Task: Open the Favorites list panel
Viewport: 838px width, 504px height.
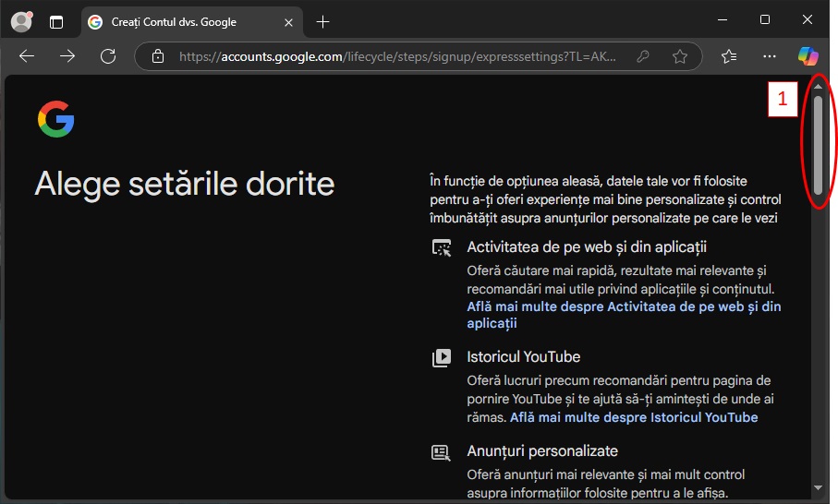Action: 729,56
